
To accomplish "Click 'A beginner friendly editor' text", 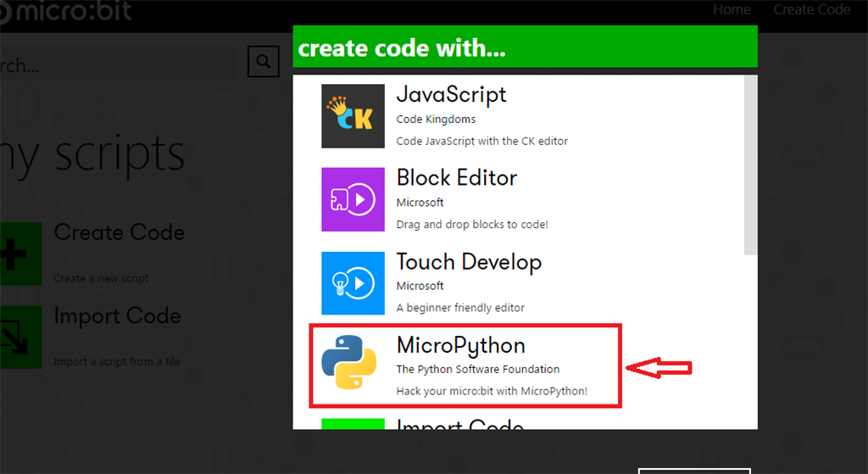I will [x=460, y=308].
